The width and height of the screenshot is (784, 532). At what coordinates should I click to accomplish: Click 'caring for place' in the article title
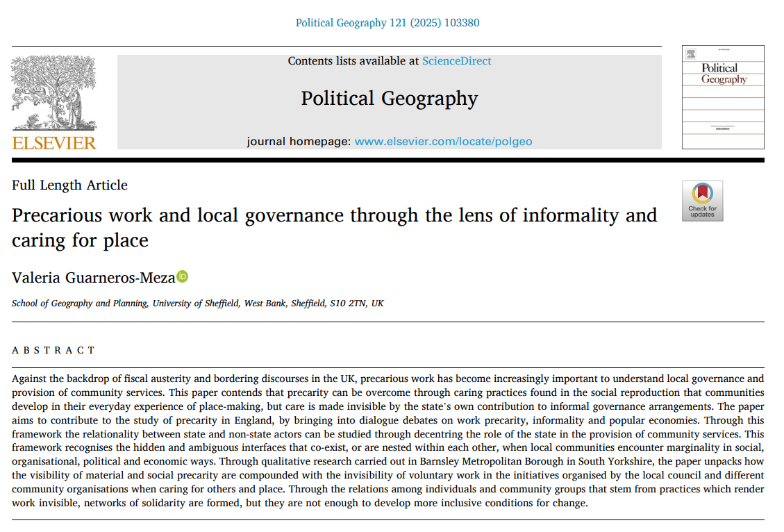[x=80, y=240]
